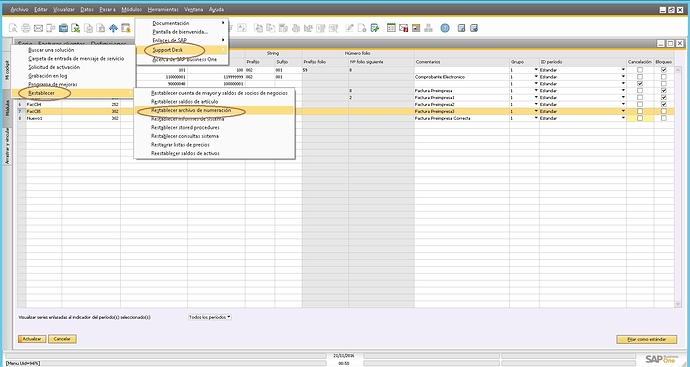The height and width of the screenshot is (367, 690).
Task: Toggle Cancelación checkbox in Comprobante Electronico row
Action: coord(640,77)
